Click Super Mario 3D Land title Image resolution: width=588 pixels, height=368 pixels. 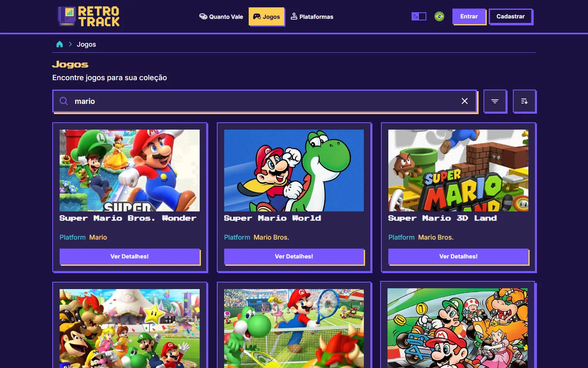[443, 218]
